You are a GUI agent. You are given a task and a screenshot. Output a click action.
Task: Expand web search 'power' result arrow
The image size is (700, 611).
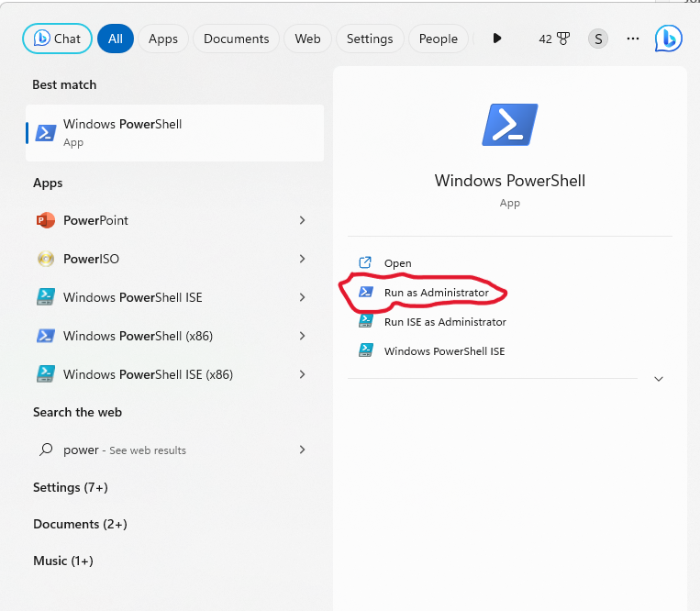tap(302, 450)
